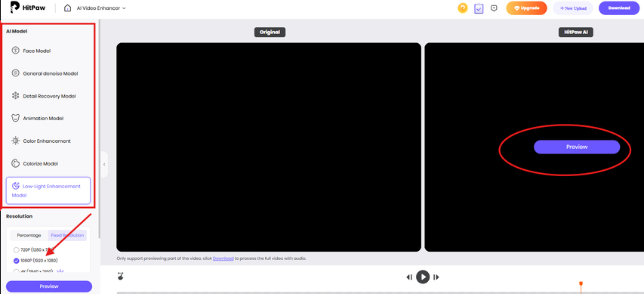Select the Low-Light Enhancement Model
Viewport: 644px width, 294px height.
[x=48, y=190]
